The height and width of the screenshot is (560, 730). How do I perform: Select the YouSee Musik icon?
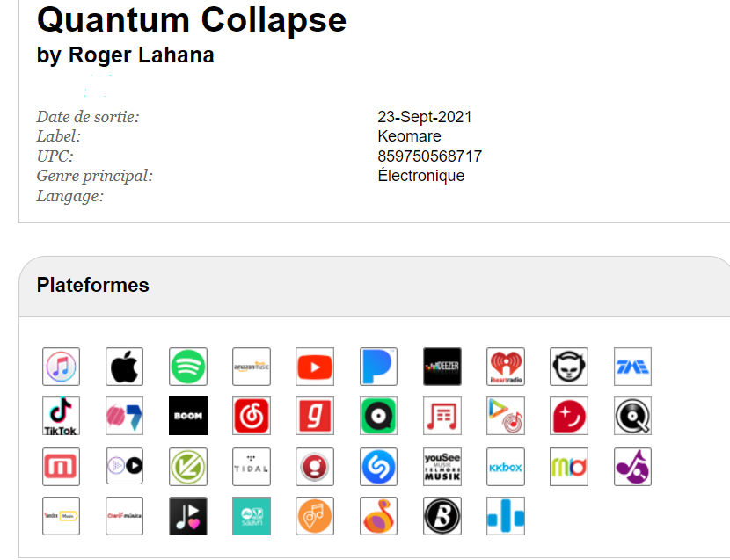(442, 467)
